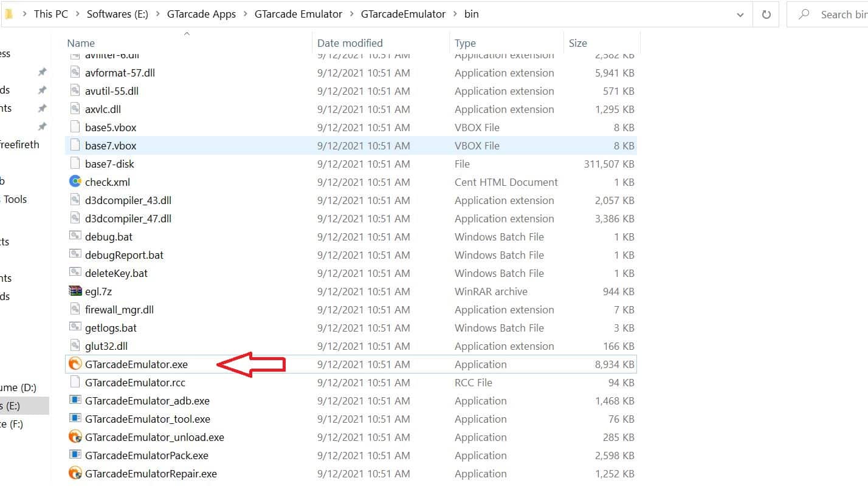Click the GTarcadeEmulator.rcc file icon

(75, 383)
